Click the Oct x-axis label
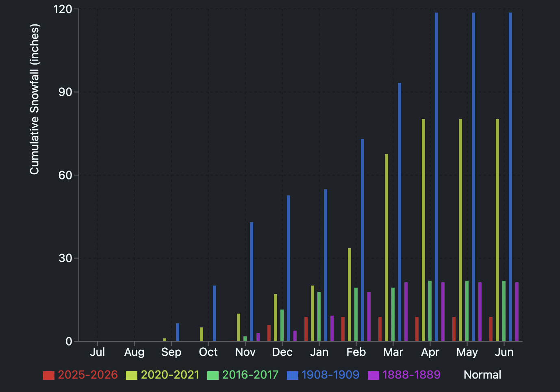Screen dimensions: 560x392 click(208, 352)
